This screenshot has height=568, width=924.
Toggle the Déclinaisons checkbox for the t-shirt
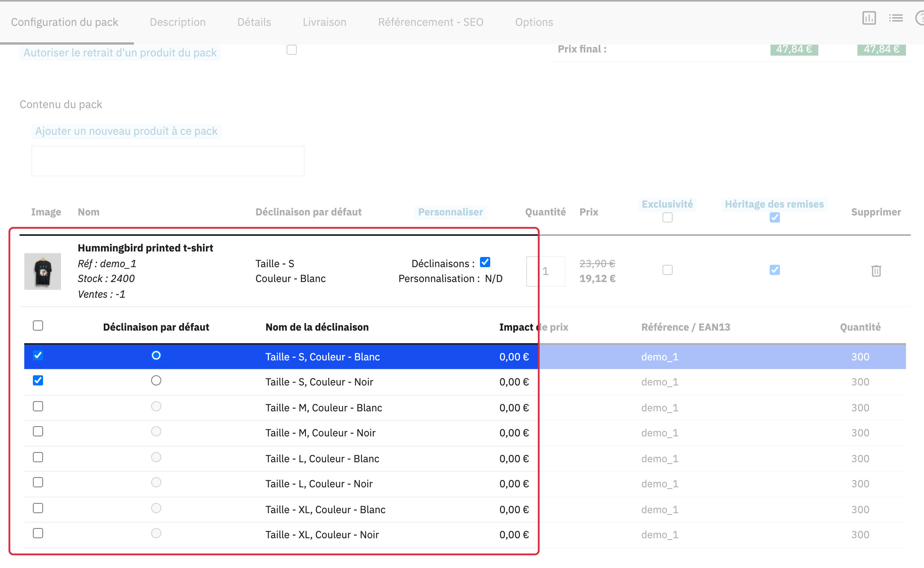[x=485, y=262]
